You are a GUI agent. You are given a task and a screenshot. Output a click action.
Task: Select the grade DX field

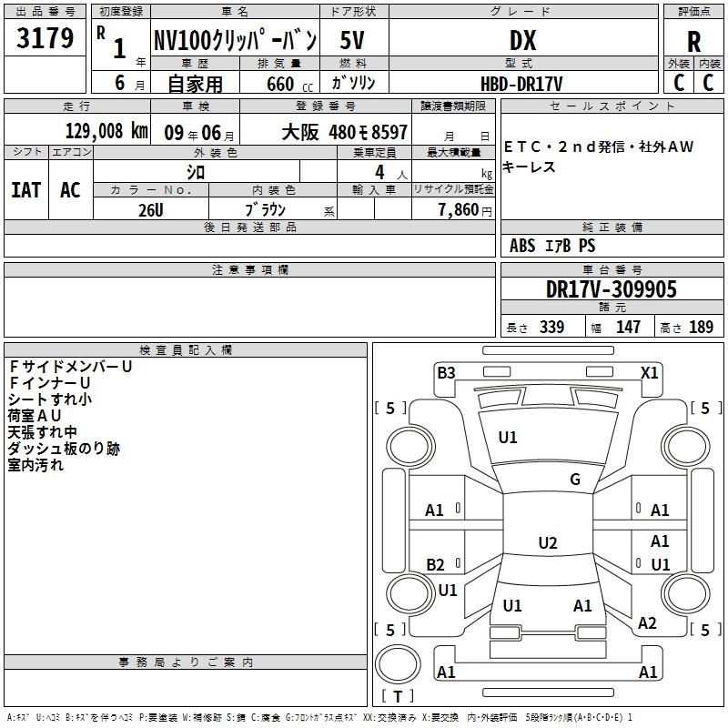click(522, 40)
